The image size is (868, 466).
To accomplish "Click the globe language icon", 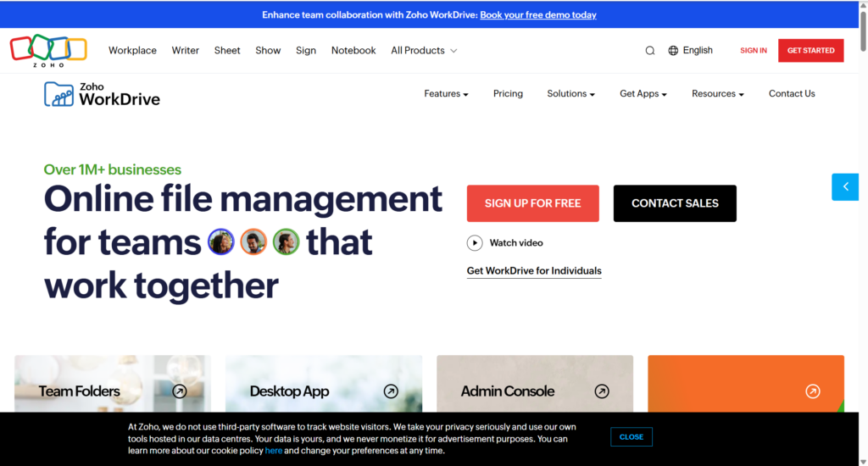I will (x=673, y=51).
